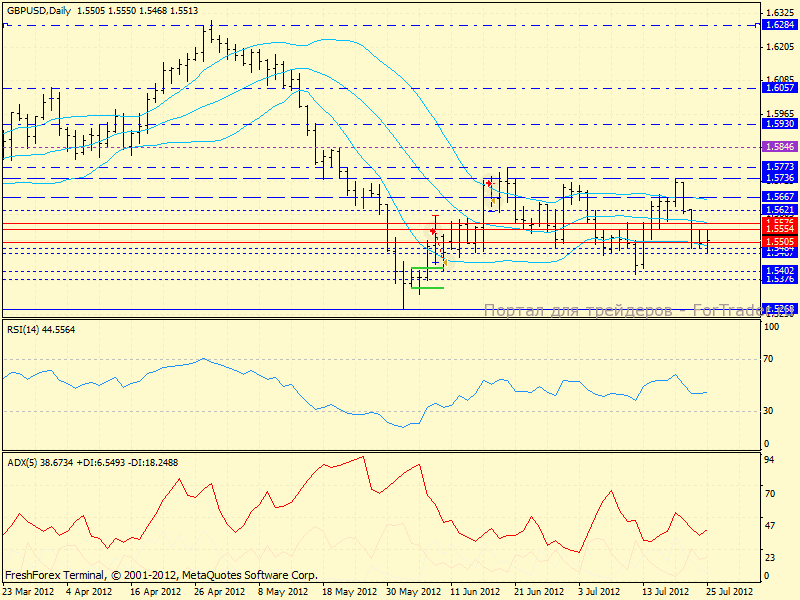
Task: Select the 1.5930 price level label
Action: coord(779,124)
